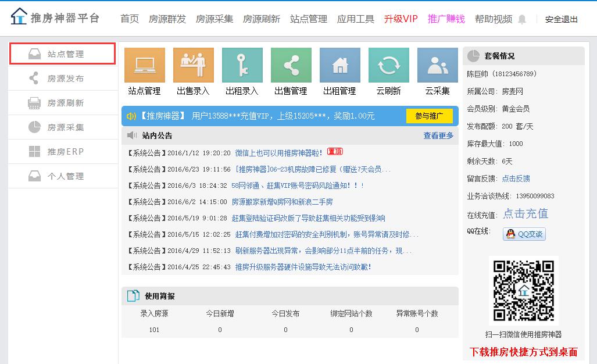Open announcement 推房升级服务器硬件设施

[303, 267]
